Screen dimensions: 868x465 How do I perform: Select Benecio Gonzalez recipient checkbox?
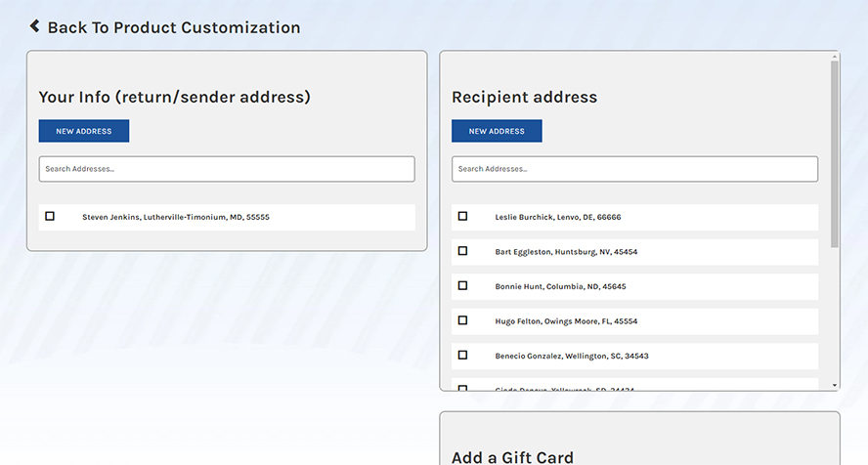coord(463,355)
